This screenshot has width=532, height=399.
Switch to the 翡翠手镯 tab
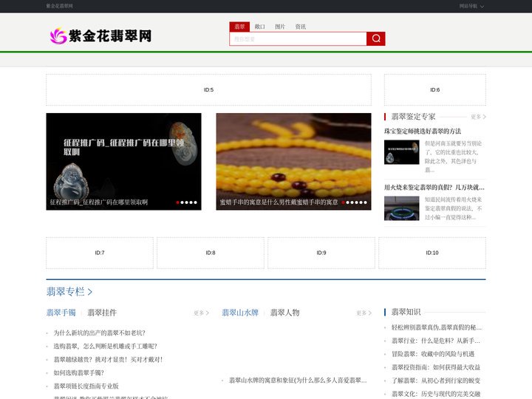(61, 313)
